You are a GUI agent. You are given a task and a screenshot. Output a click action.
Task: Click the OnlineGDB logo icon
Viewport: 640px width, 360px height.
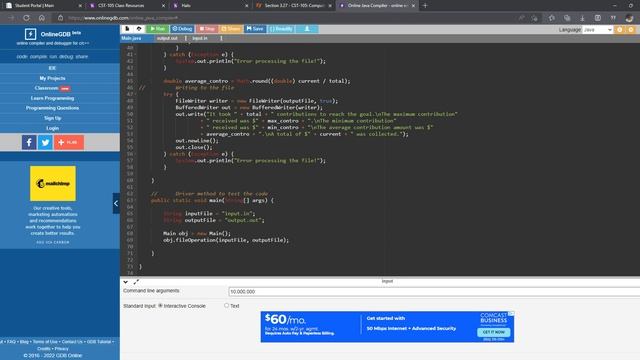coord(31,34)
